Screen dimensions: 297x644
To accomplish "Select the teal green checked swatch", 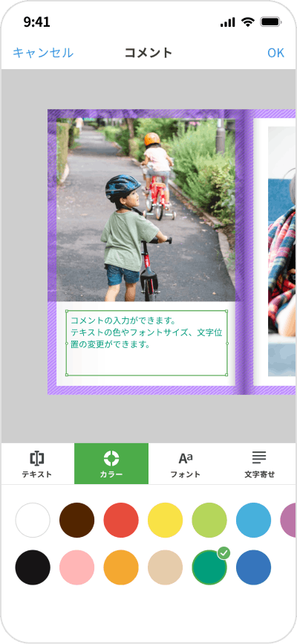I will [209, 567].
